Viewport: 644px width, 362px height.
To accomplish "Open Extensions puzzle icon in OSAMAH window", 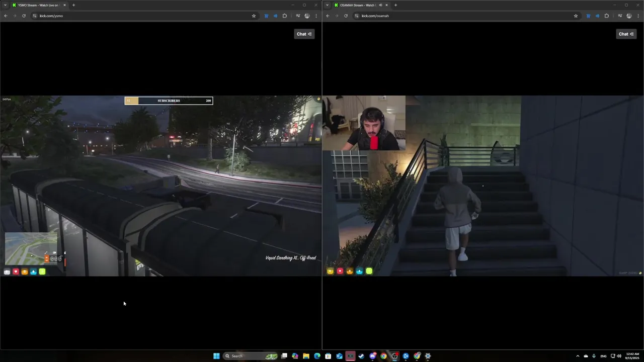I will click(606, 16).
